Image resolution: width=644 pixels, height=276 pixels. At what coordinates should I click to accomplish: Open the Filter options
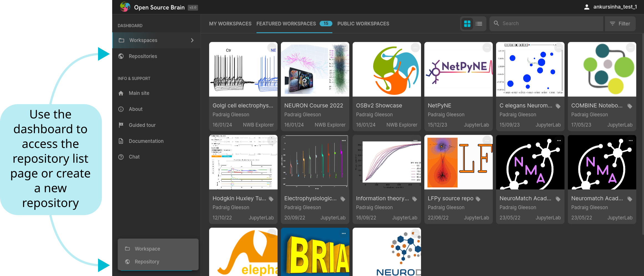pos(620,24)
